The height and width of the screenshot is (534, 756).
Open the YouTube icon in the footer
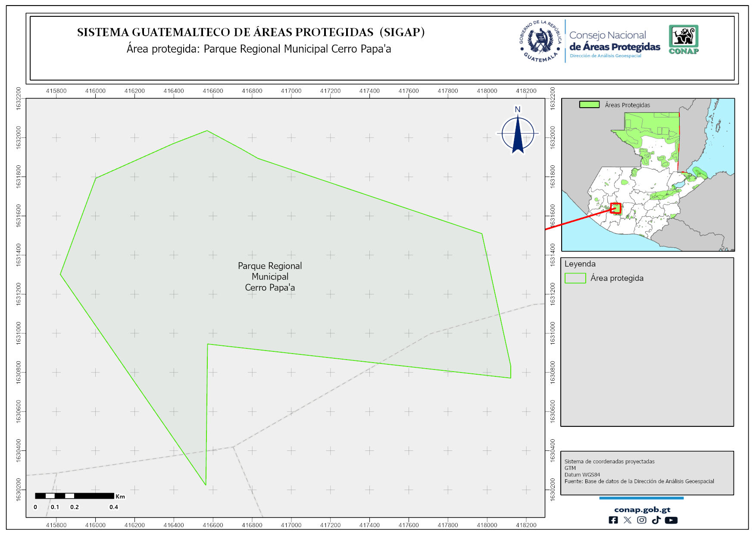point(671,520)
